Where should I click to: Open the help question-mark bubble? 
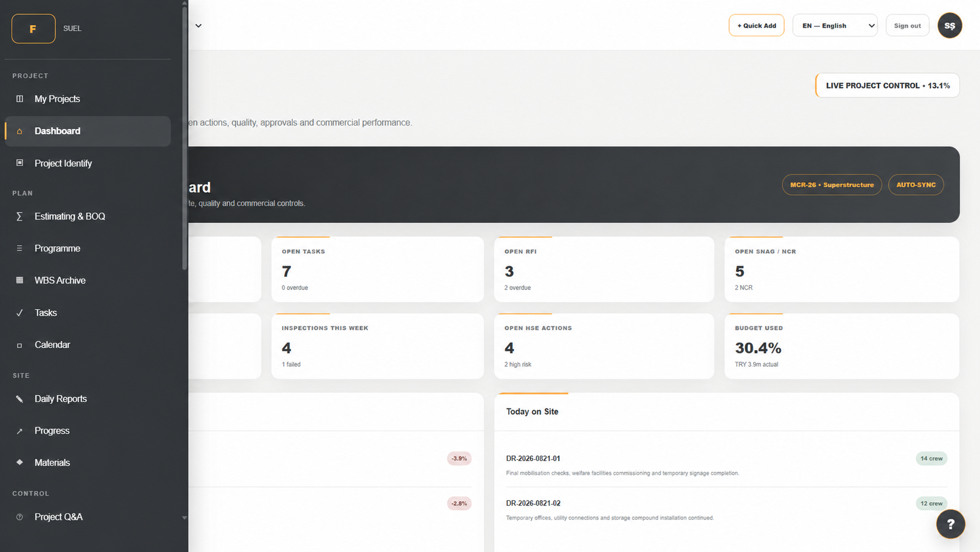point(950,524)
